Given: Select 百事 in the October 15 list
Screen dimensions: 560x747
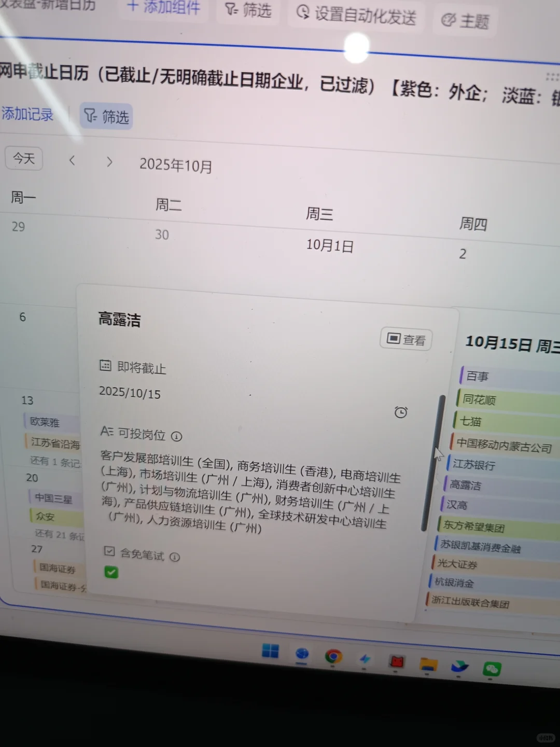Looking at the screenshot, I should pos(509,378).
